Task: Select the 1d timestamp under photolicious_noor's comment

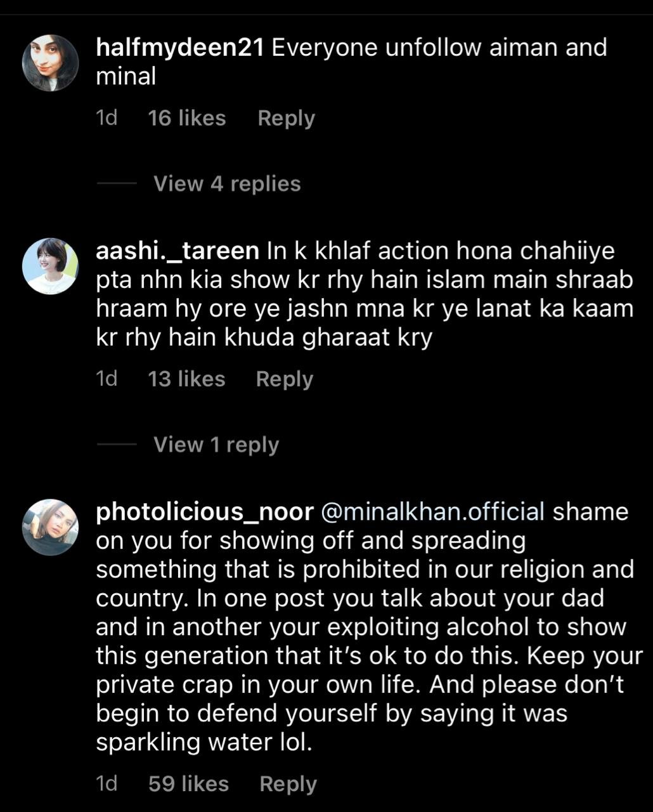Action: coord(107,784)
